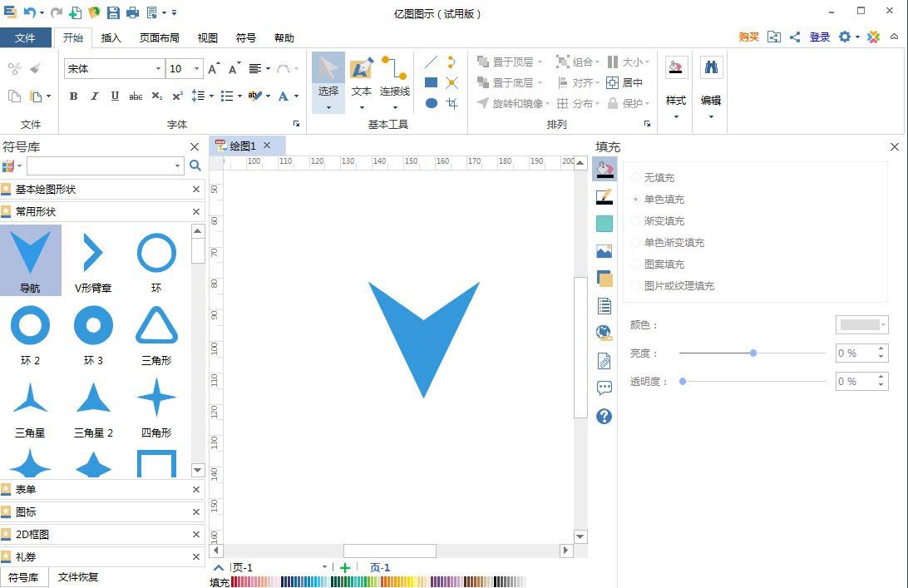Open the font family dropdown showing 宋体
This screenshot has width=908, height=588.
point(157,68)
